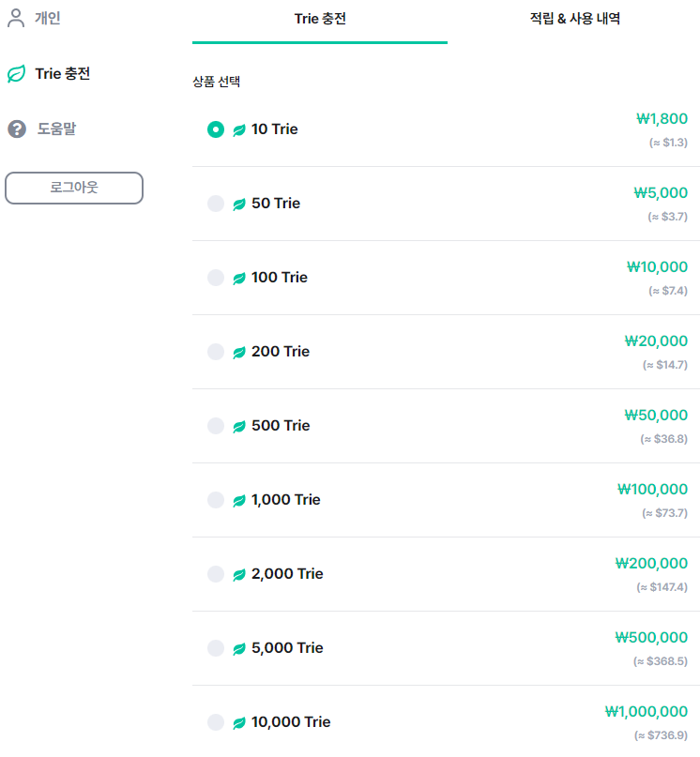Click the leaf icon next to 500 Trie

click(239, 426)
